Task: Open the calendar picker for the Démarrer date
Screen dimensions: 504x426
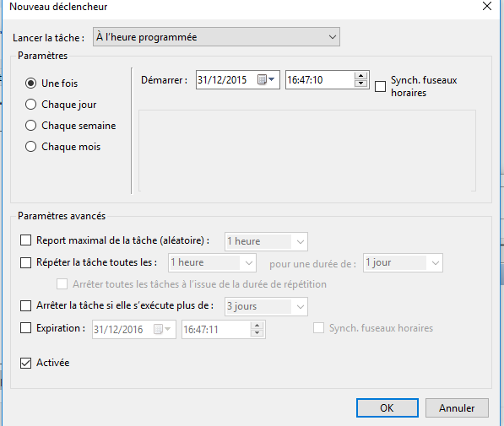Action: 266,79
